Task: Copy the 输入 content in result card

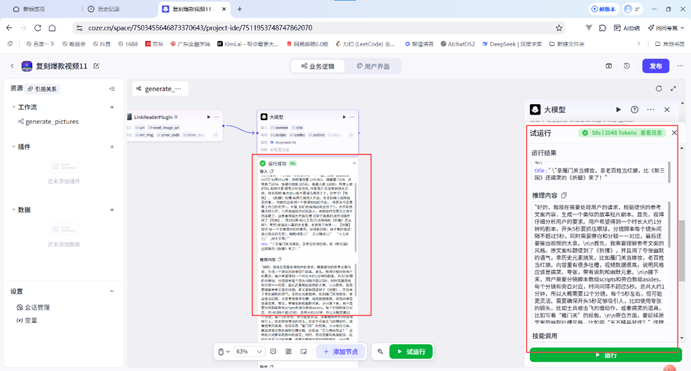Action: (272, 171)
